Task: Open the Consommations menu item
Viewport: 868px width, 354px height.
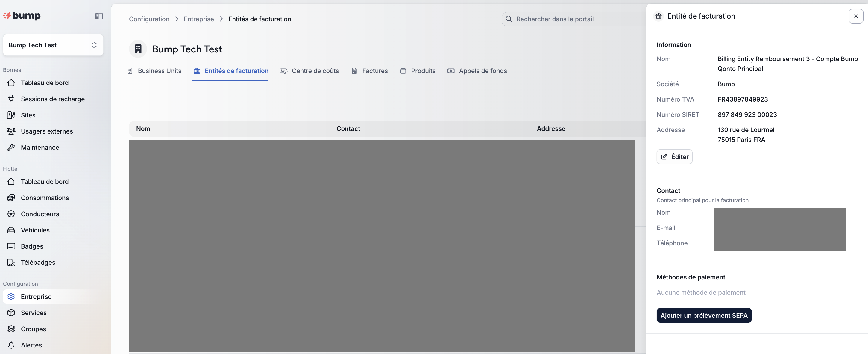Action: pos(45,198)
